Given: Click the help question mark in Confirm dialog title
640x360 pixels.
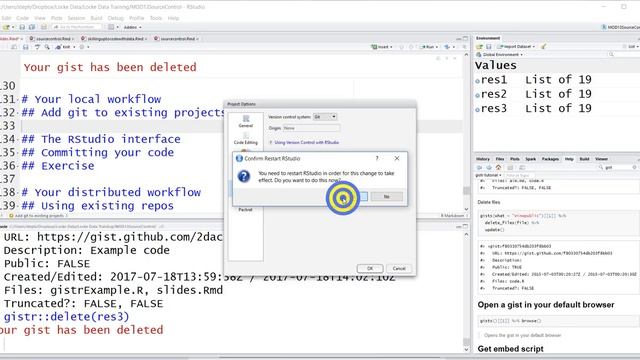Looking at the screenshot, I should [377, 158].
